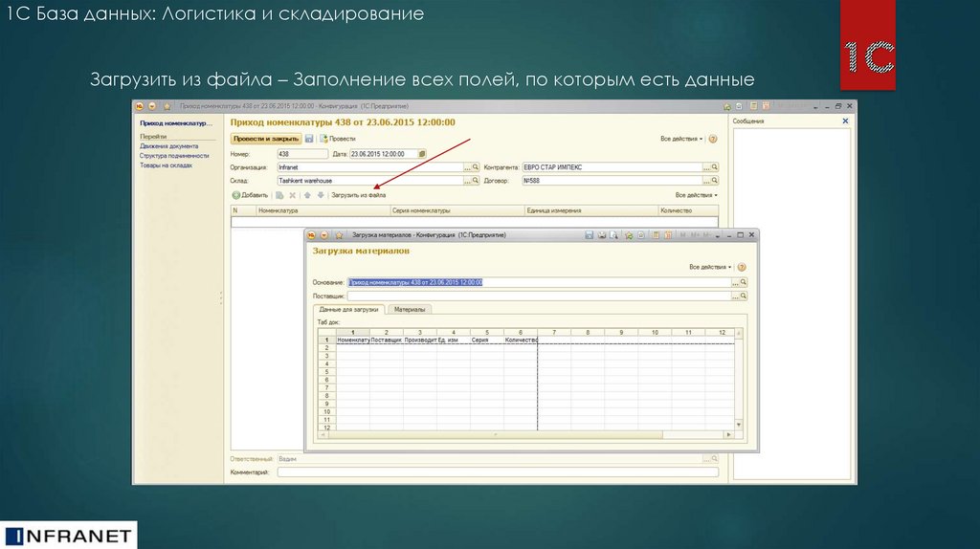Click the magnifier icon in the Поставщик field

[x=743, y=296]
